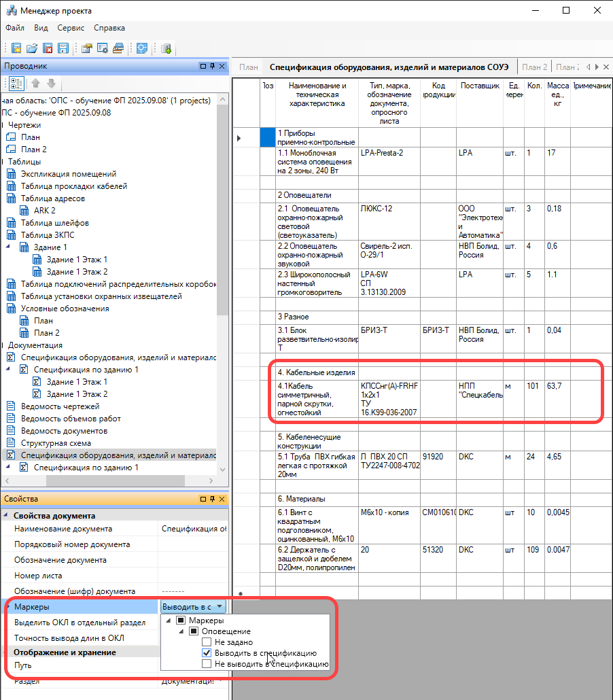The image size is (613, 700).
Task: Click the settings window icon with gear
Action: point(103,48)
